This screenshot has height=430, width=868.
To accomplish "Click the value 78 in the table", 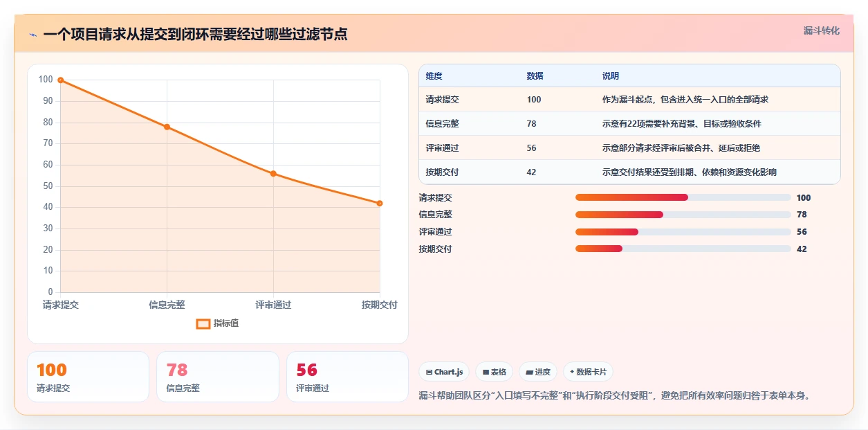I will (x=531, y=124).
